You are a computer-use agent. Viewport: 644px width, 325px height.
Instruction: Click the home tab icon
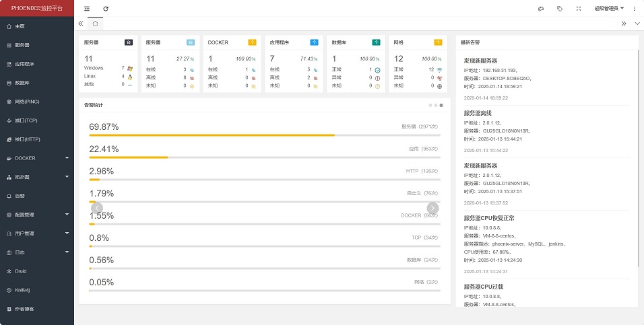pyautogui.click(x=95, y=24)
